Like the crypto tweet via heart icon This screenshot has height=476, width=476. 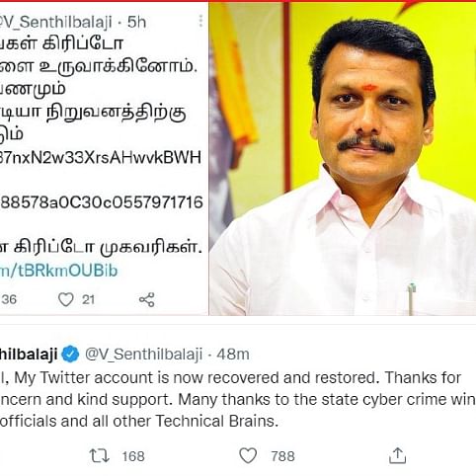tap(66, 299)
